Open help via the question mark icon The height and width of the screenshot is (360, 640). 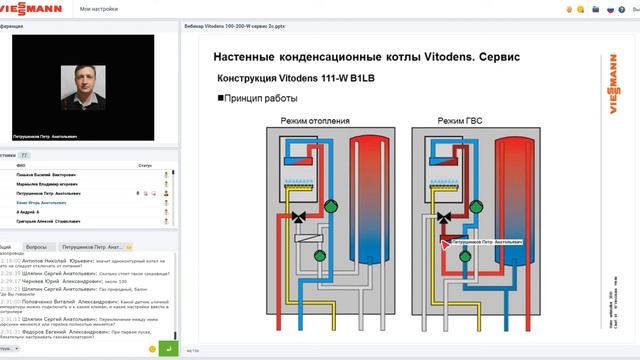tap(622, 9)
